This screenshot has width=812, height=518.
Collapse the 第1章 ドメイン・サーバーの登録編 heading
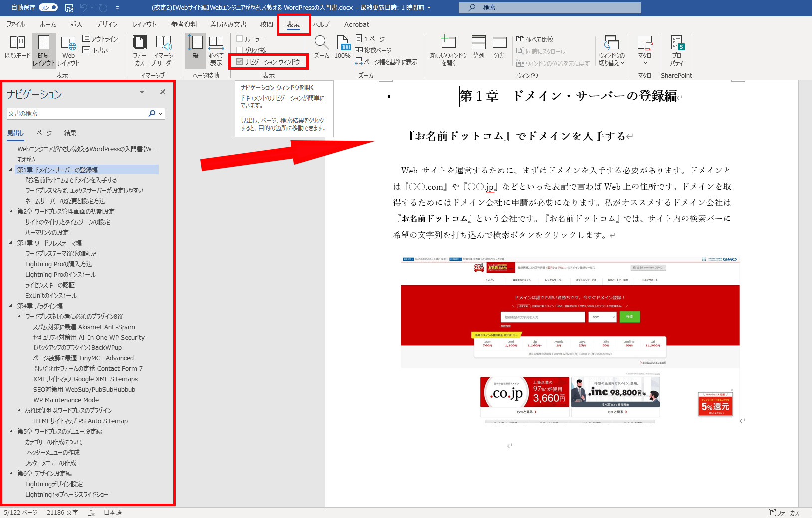pyautogui.click(x=11, y=170)
